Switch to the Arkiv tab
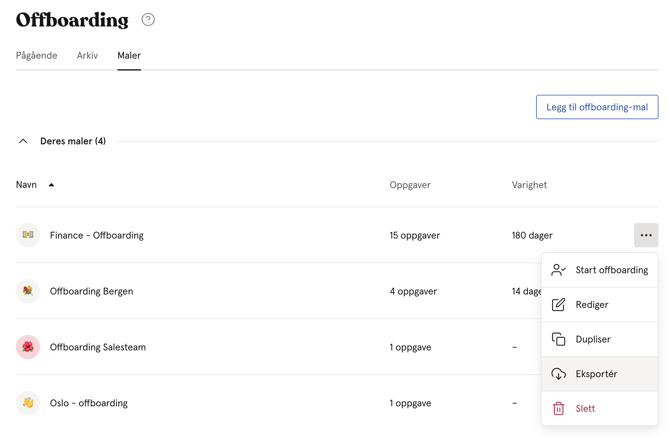The height and width of the screenshot is (437, 670). click(87, 56)
